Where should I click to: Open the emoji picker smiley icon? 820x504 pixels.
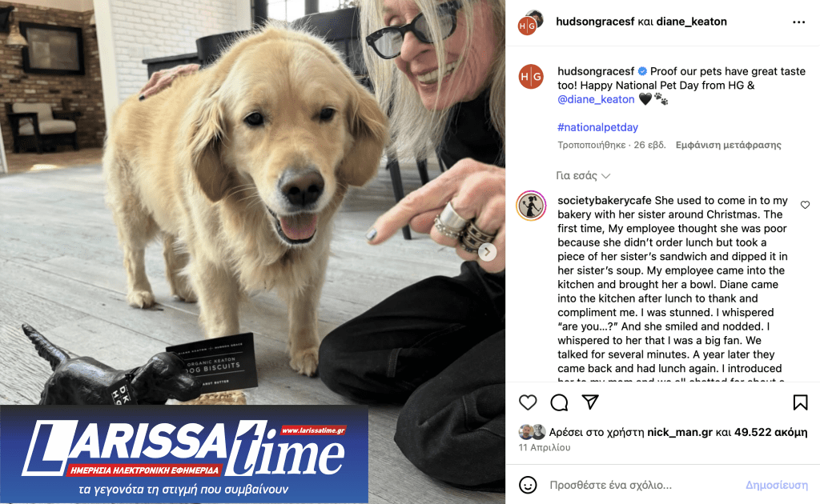(528, 485)
